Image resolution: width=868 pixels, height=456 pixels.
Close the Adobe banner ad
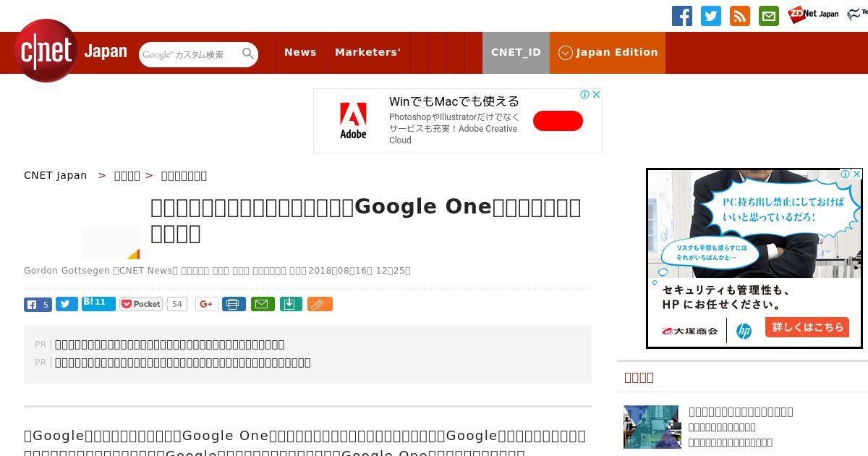(597, 94)
